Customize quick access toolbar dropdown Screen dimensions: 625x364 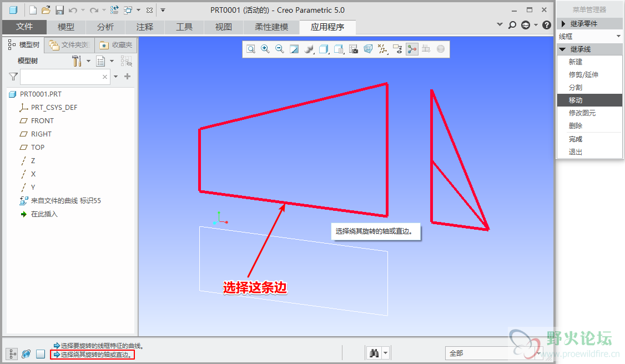pyautogui.click(x=163, y=10)
